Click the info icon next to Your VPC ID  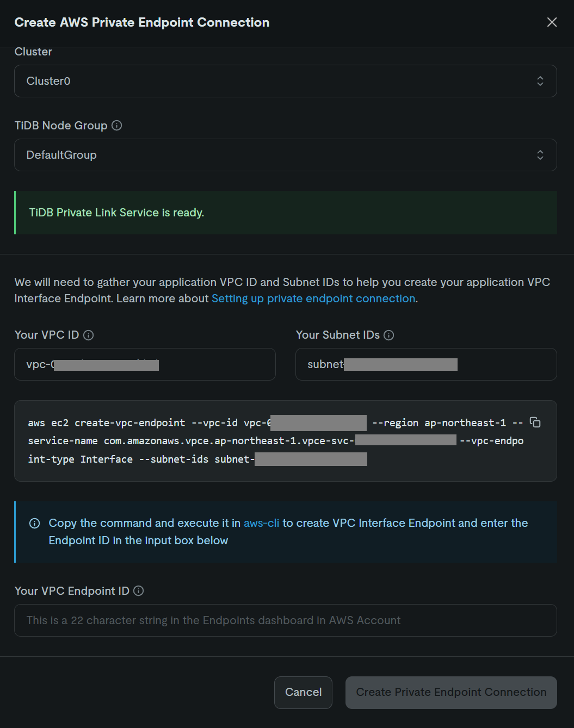click(x=89, y=335)
